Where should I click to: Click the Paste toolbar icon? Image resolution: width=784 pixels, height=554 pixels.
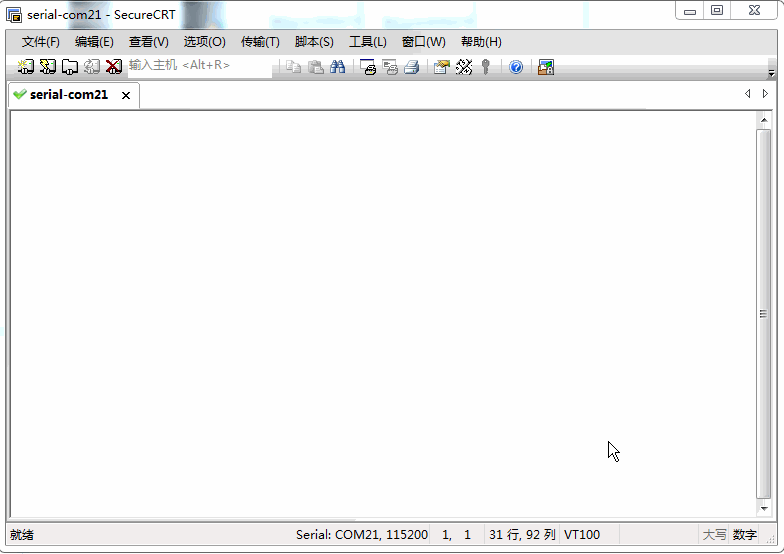(x=316, y=67)
